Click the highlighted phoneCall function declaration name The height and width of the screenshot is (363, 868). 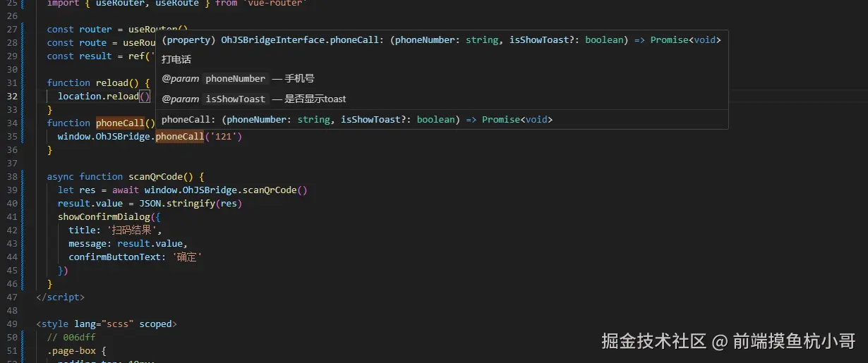[120, 123]
